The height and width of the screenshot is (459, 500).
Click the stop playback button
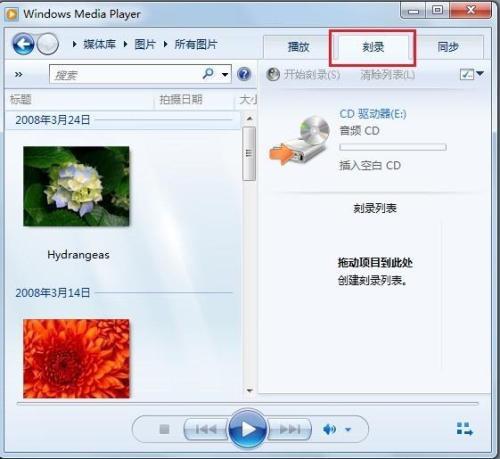point(164,429)
